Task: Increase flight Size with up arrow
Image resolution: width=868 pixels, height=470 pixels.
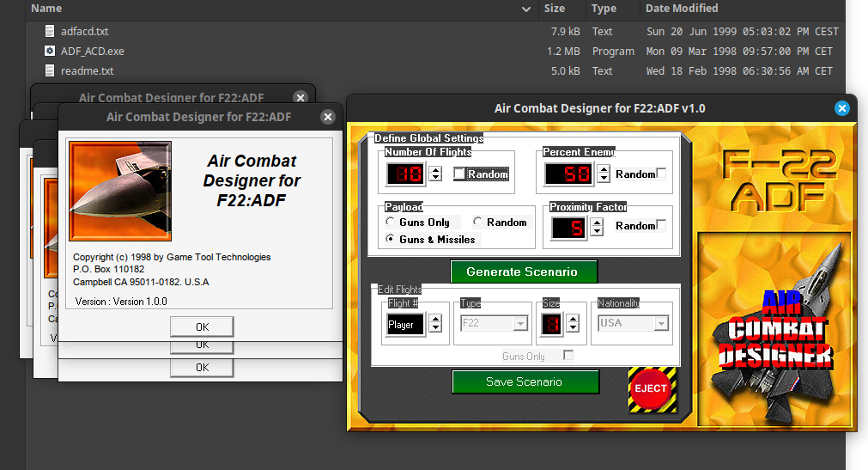Action: [574, 320]
